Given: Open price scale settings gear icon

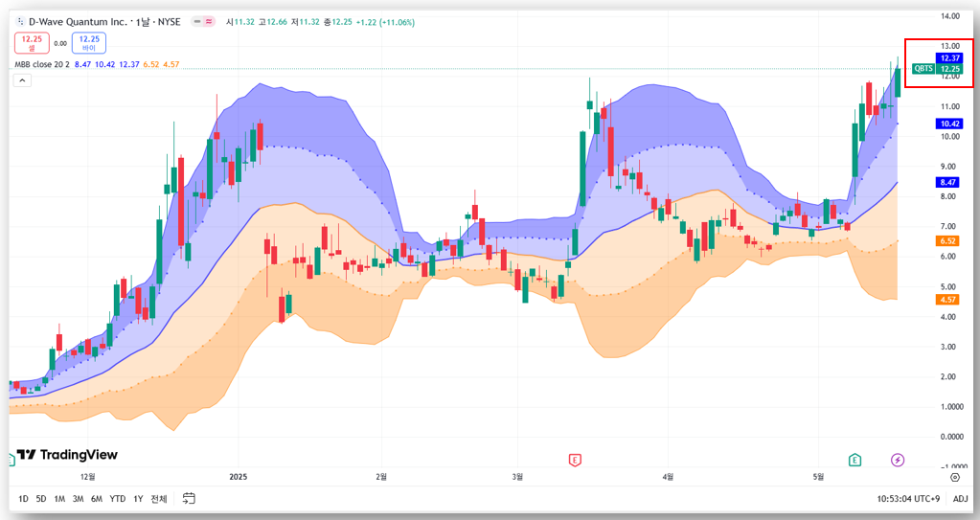Looking at the screenshot, I should coord(955,478).
